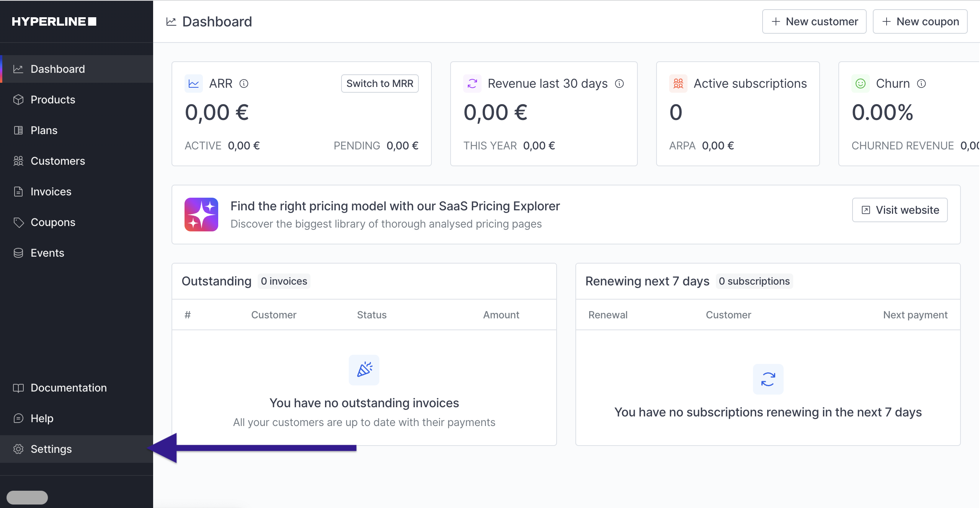The image size is (980, 508).
Task: Click the Visit website button
Action: pyautogui.click(x=900, y=210)
